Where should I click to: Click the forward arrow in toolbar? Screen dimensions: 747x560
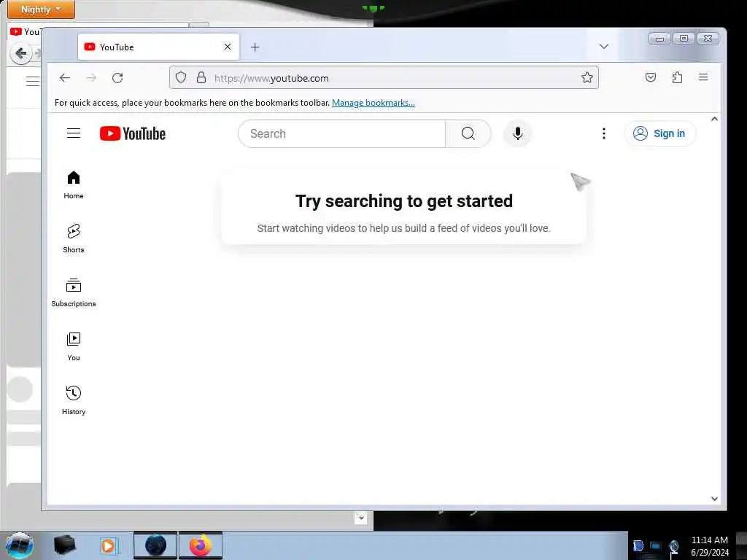pyautogui.click(x=91, y=77)
